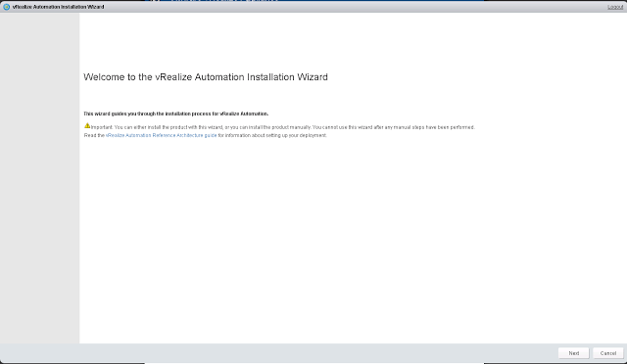Click the bold 'This wizard guides you' sentence
627x364 pixels.
click(x=176, y=114)
